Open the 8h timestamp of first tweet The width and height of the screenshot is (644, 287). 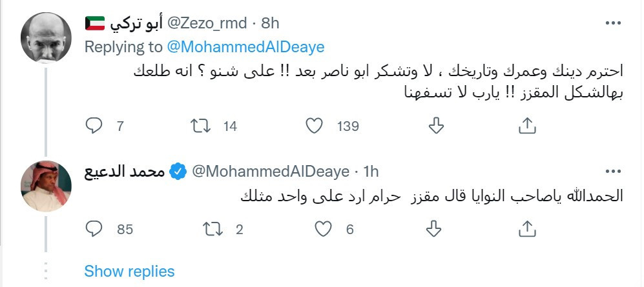tap(270, 23)
